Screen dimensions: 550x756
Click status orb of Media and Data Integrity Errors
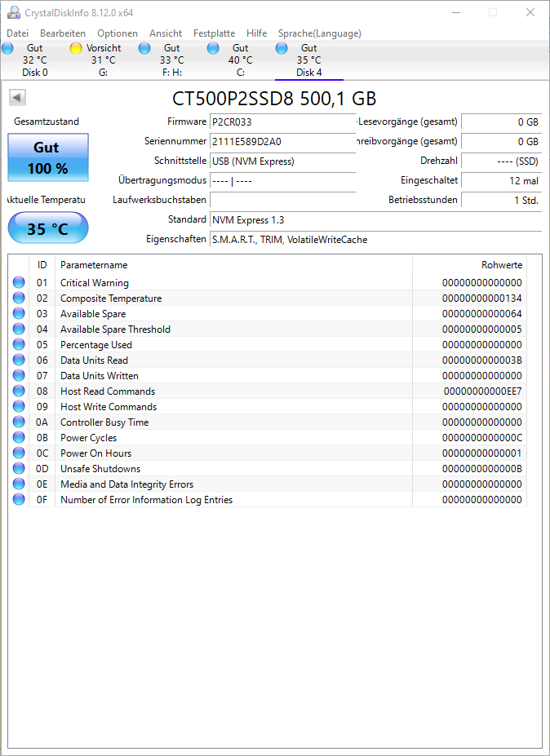(x=19, y=484)
